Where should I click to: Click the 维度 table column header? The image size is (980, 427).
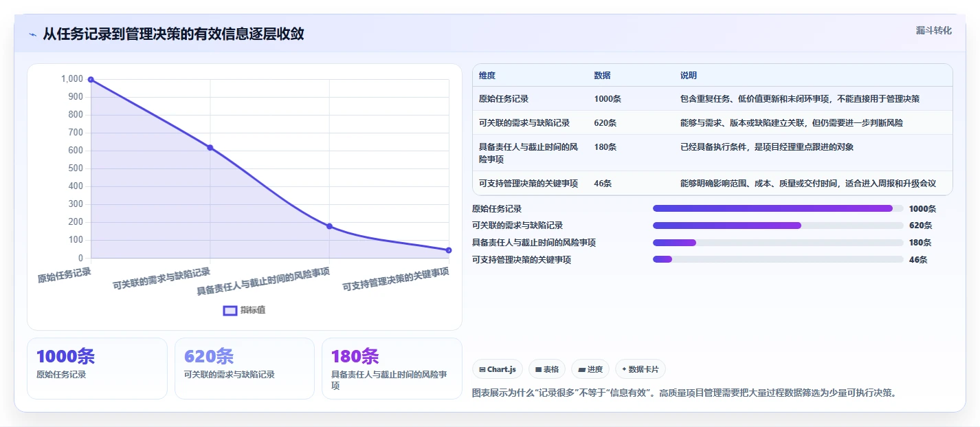coord(487,76)
